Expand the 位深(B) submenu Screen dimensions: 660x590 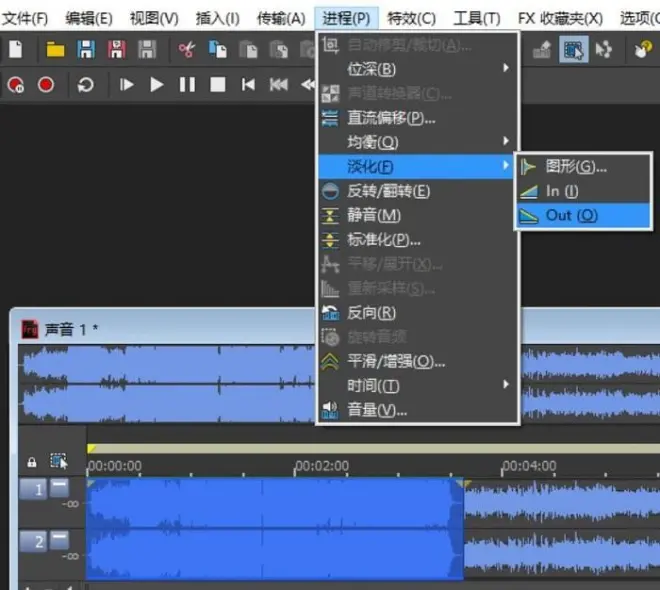pos(417,69)
